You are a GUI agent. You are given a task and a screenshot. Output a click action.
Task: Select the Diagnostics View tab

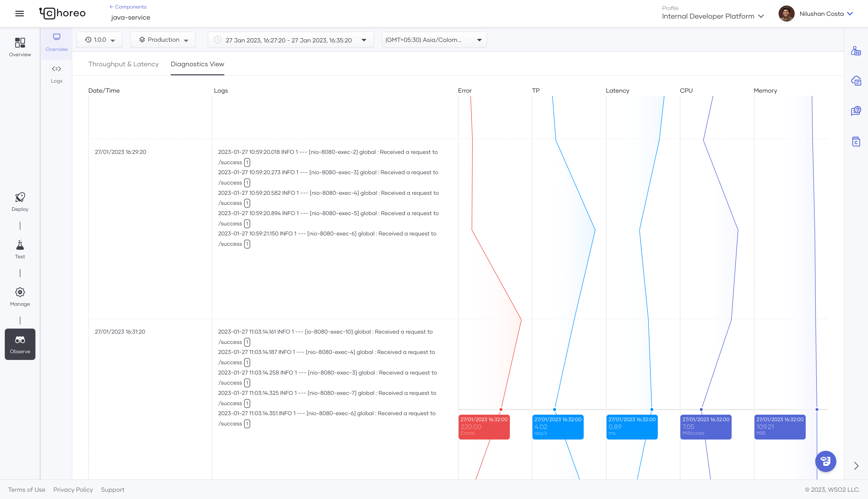[x=197, y=64]
